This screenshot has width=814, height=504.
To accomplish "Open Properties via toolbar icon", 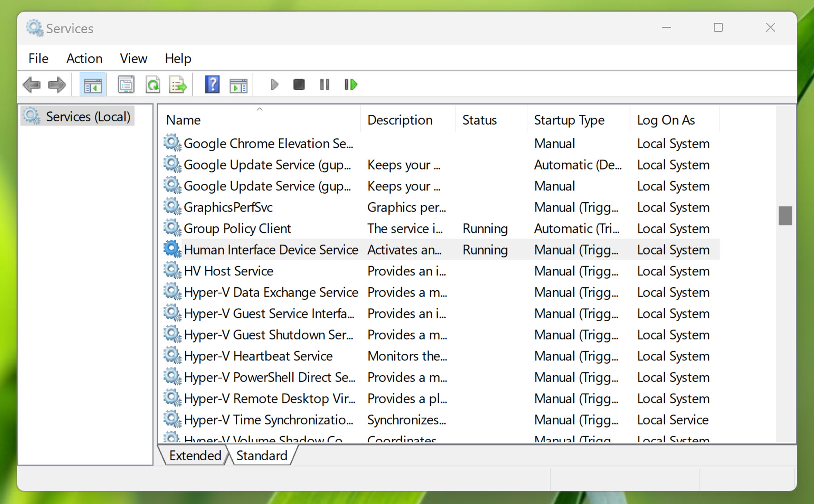I will point(126,85).
